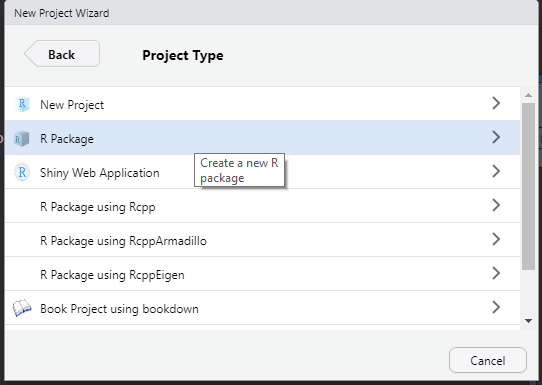The image size is (542, 385).
Task: Expand the Book Project bookdown chevron
Action: point(496,307)
